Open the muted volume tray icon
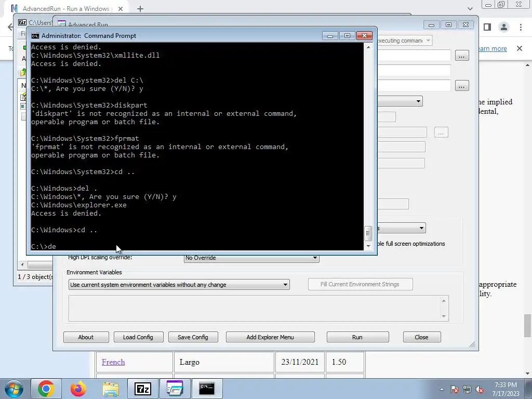The image size is (532, 399). coord(480,389)
